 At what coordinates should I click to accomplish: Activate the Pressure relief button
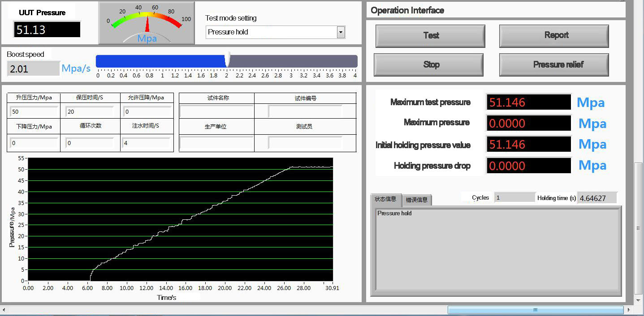pyautogui.click(x=554, y=65)
